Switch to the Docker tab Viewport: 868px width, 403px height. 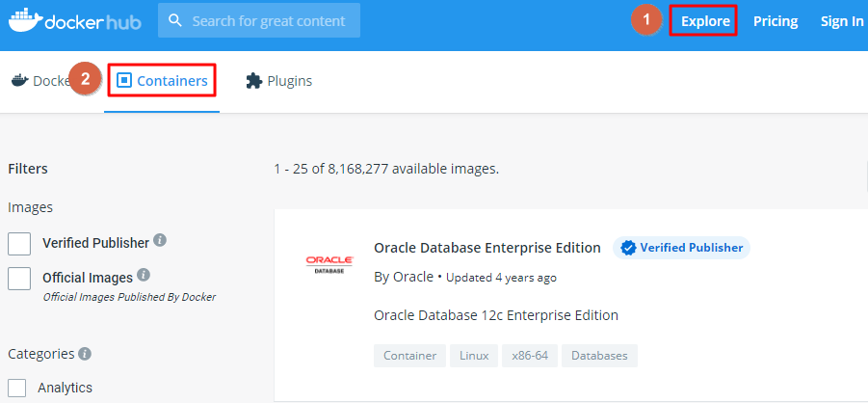(41, 81)
